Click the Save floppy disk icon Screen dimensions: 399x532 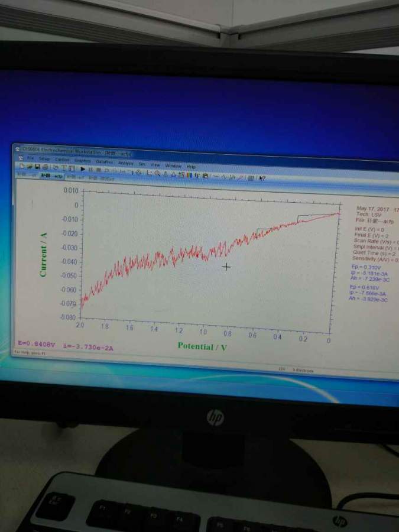coord(37,167)
